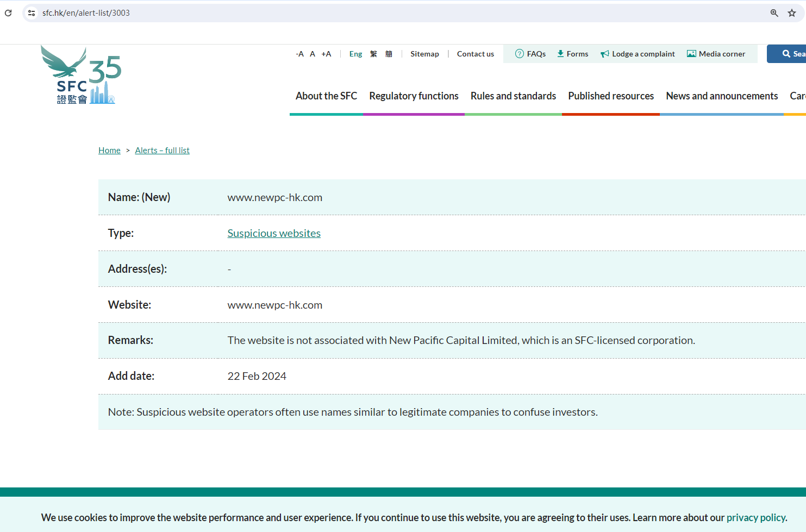This screenshot has height=532, width=806.
Task: Open the News and announcements menu
Action: [722, 96]
